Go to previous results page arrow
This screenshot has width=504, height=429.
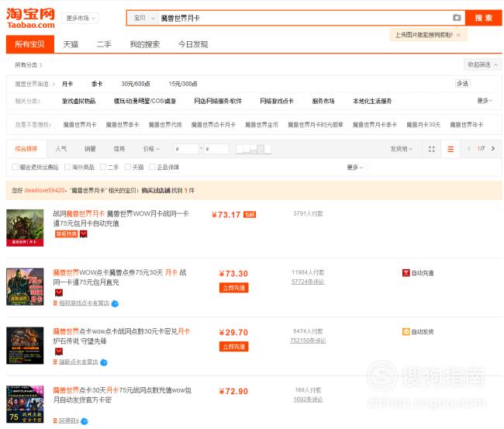469,149
